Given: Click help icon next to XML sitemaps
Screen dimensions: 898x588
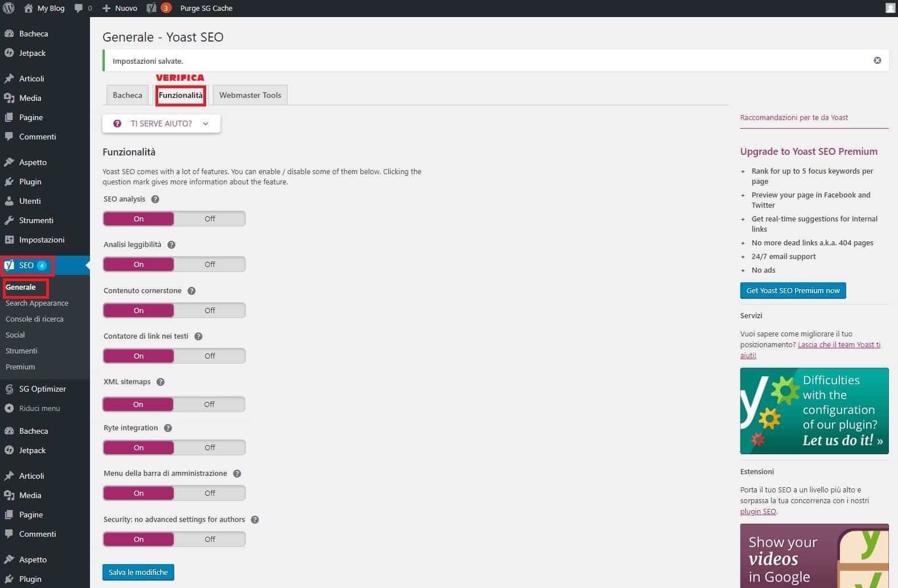Looking at the screenshot, I should coord(161,382).
